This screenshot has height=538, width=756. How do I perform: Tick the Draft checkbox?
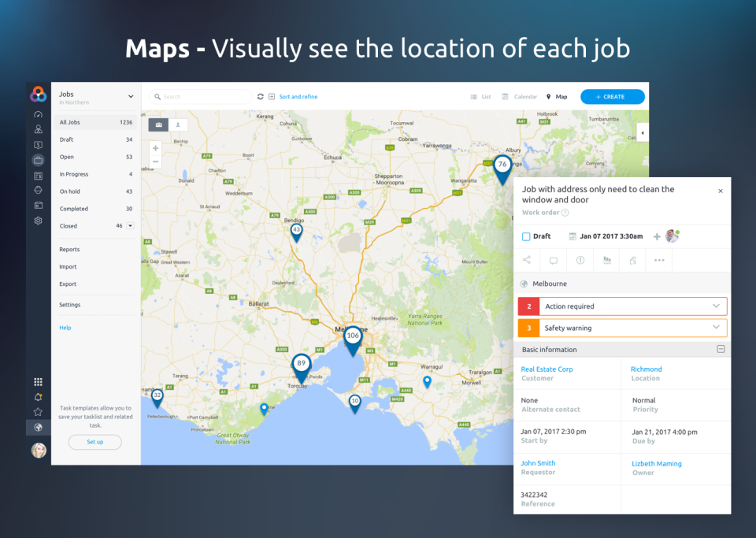coord(526,236)
